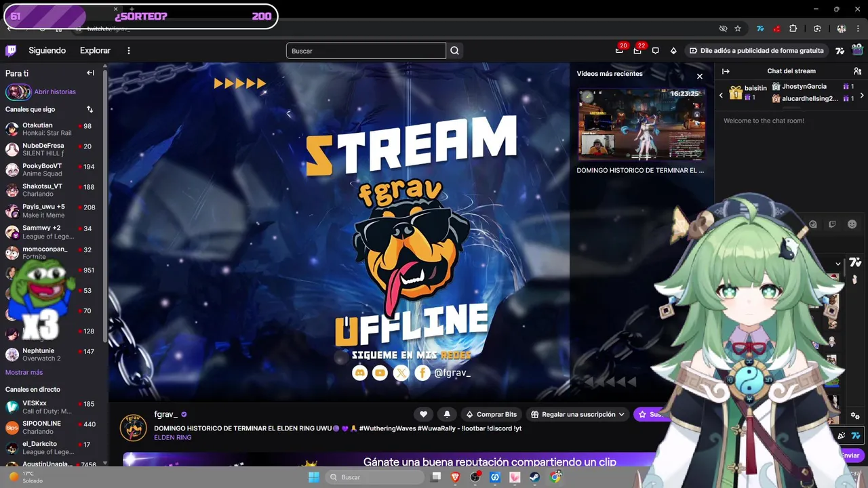This screenshot has width=868, height=488.
Task: Open the emote smiley picker in chat
Action: (x=852, y=224)
